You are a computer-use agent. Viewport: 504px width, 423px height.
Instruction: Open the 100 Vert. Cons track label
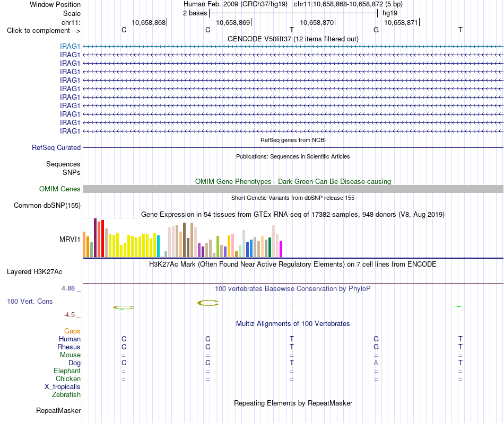(30, 301)
